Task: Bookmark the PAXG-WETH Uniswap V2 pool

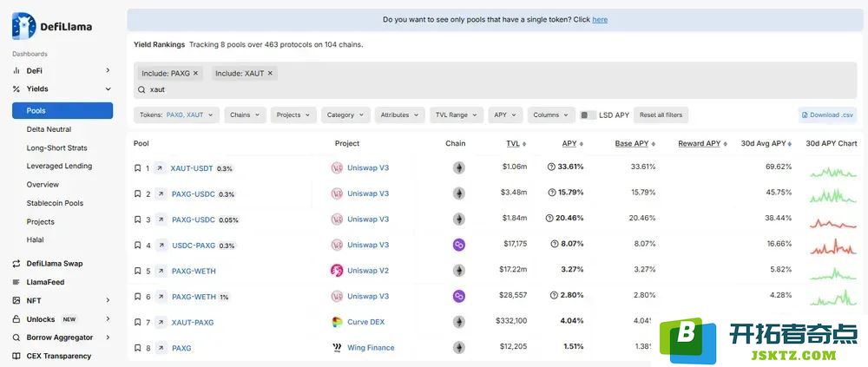Action: coord(137,271)
